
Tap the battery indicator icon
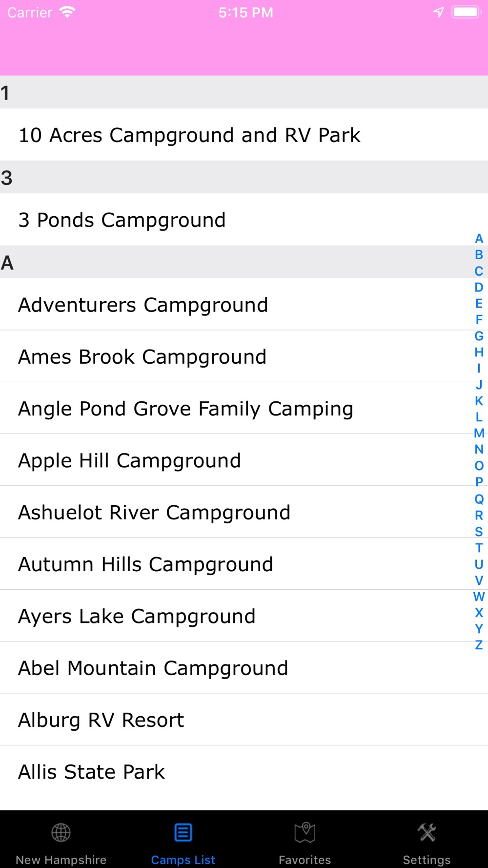coord(467,12)
